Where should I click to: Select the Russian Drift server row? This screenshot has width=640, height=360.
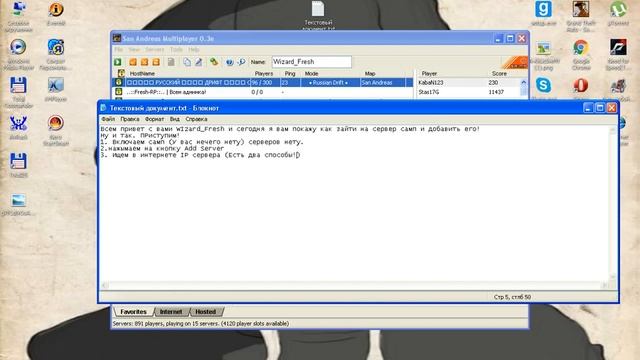263,82
